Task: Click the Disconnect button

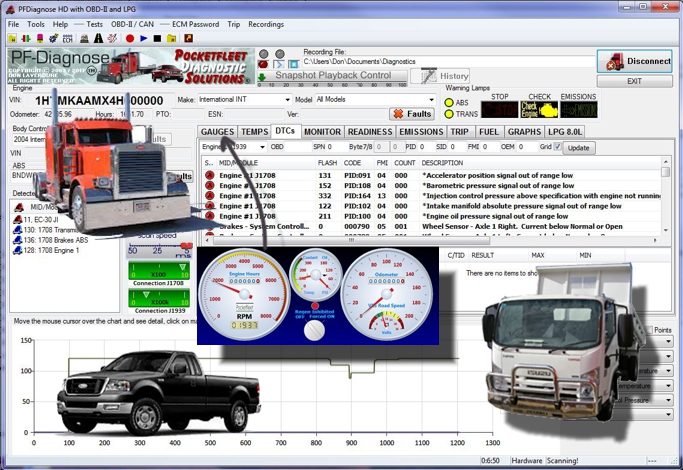Action: tap(634, 61)
